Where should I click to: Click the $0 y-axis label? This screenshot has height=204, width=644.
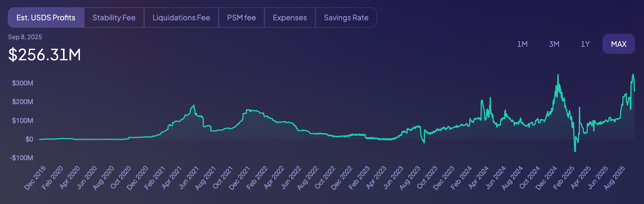tap(29, 139)
